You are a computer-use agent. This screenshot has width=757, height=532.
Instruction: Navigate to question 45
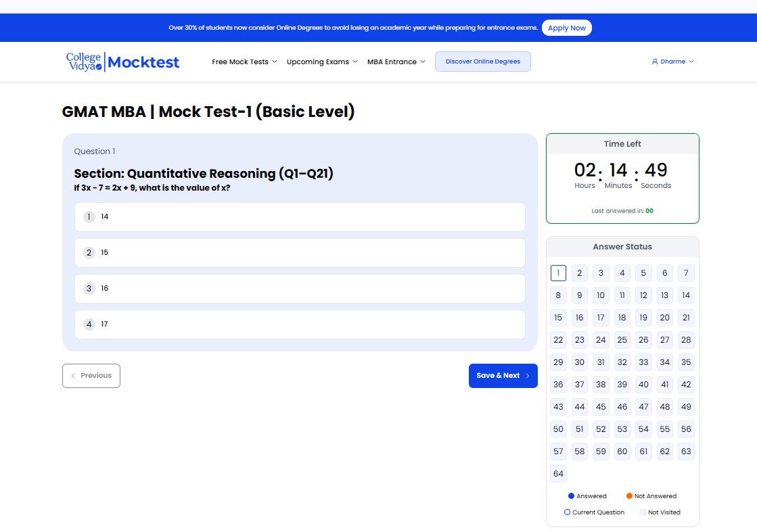(x=601, y=407)
